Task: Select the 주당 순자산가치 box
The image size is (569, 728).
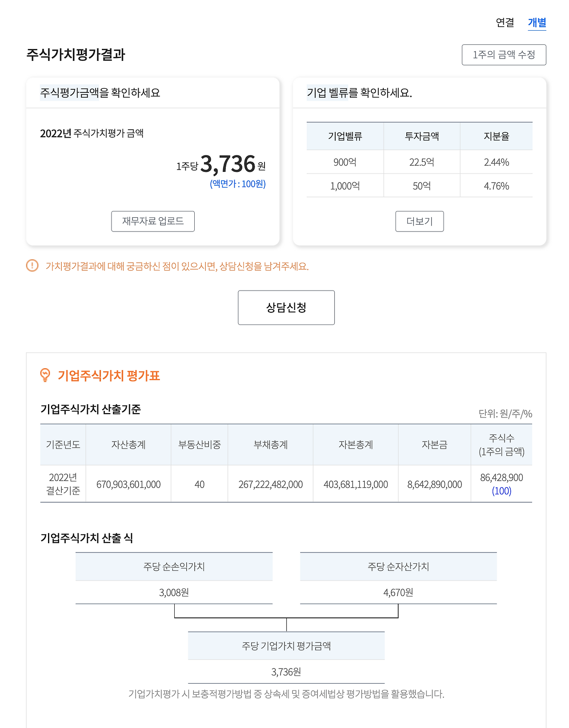Action: pos(398,566)
